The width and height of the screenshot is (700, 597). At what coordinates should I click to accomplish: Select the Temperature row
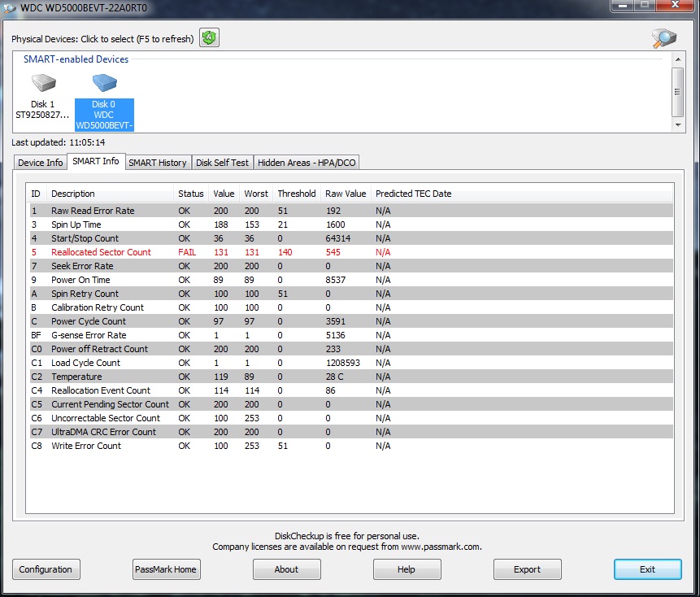351,377
